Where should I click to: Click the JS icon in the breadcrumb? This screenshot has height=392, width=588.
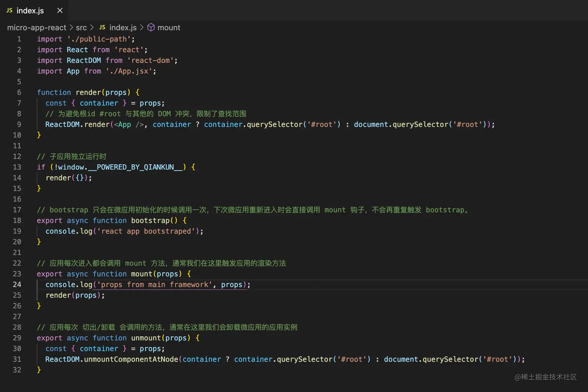pos(102,28)
